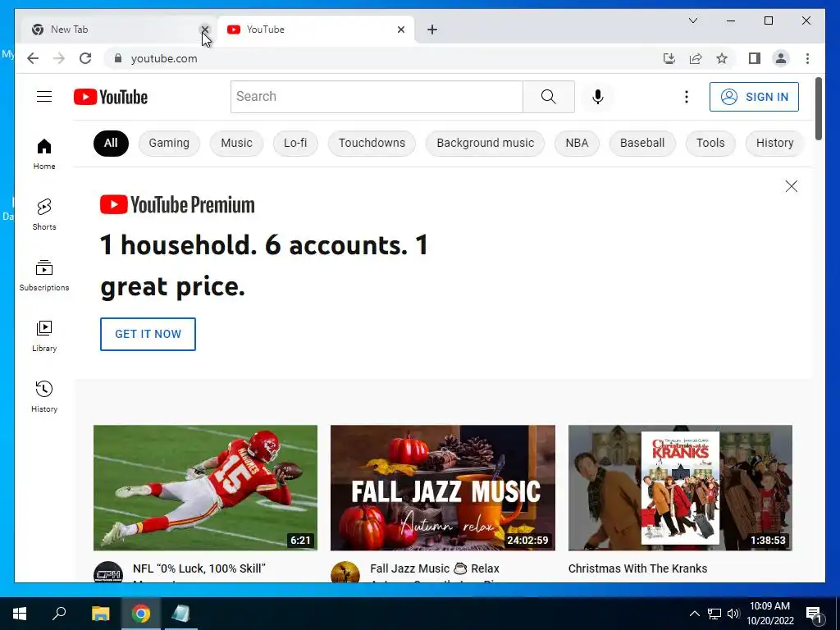Screen dimensions: 840x630
Task: Open the Windows Start menu
Action: pos(20,614)
